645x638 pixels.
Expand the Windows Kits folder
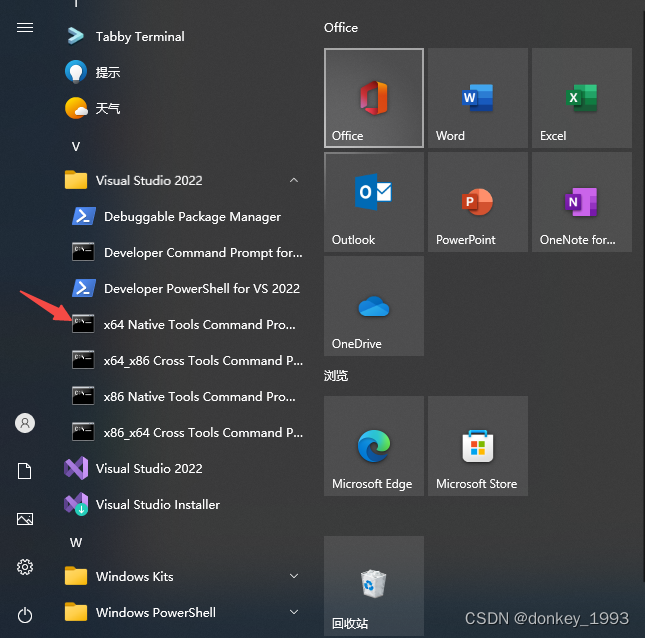294,576
